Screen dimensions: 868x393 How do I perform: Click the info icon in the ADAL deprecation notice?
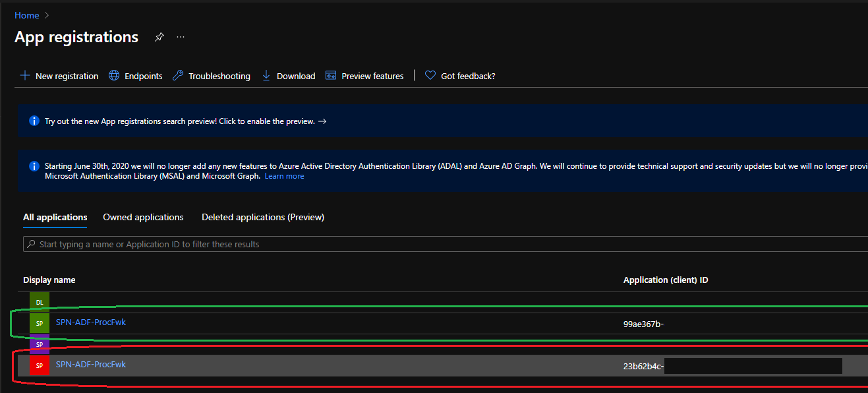click(34, 166)
